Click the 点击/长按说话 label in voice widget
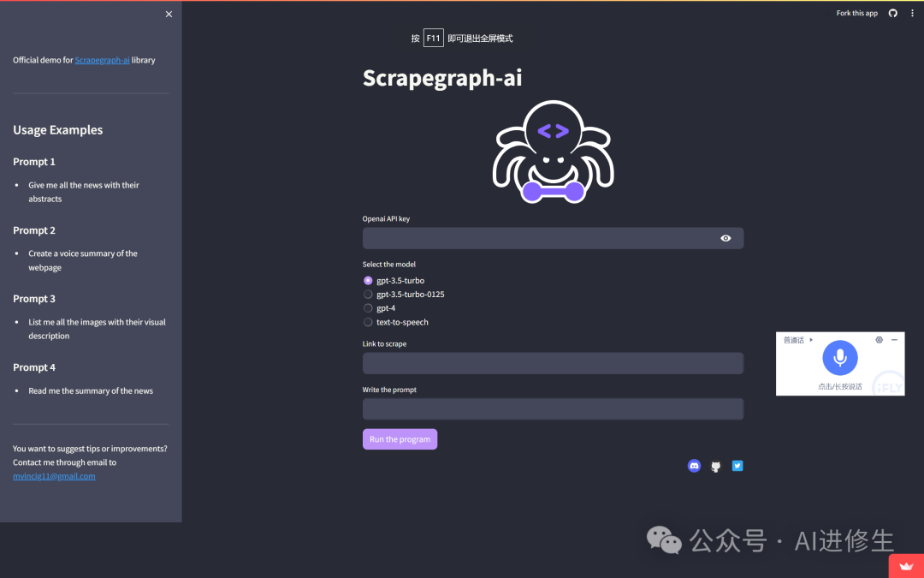Image resolution: width=924 pixels, height=578 pixels. pos(840,386)
